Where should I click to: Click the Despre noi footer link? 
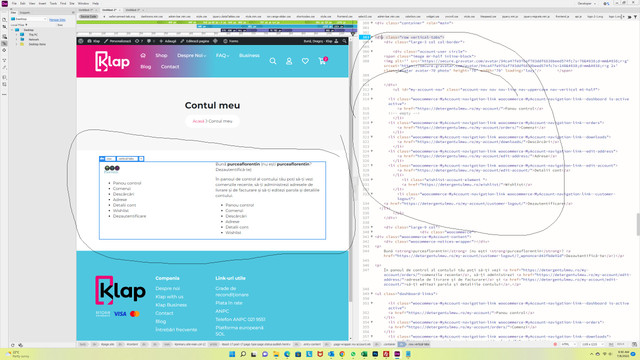167,289
